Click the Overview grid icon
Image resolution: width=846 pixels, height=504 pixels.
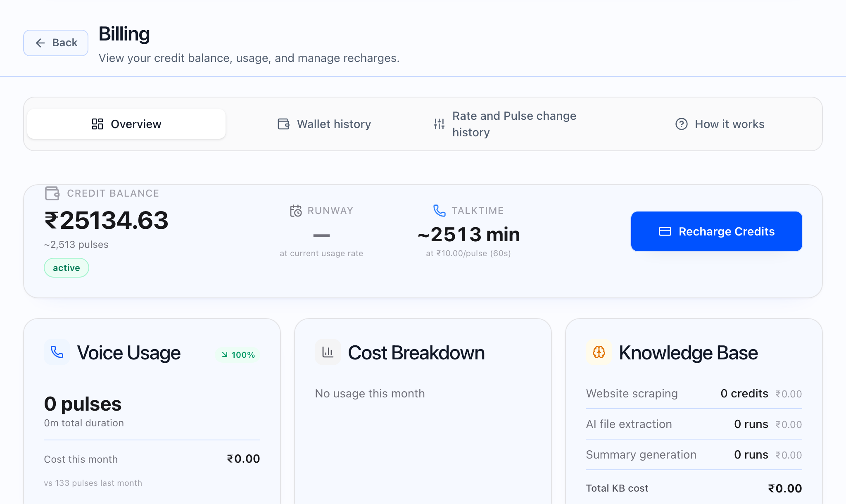97,124
